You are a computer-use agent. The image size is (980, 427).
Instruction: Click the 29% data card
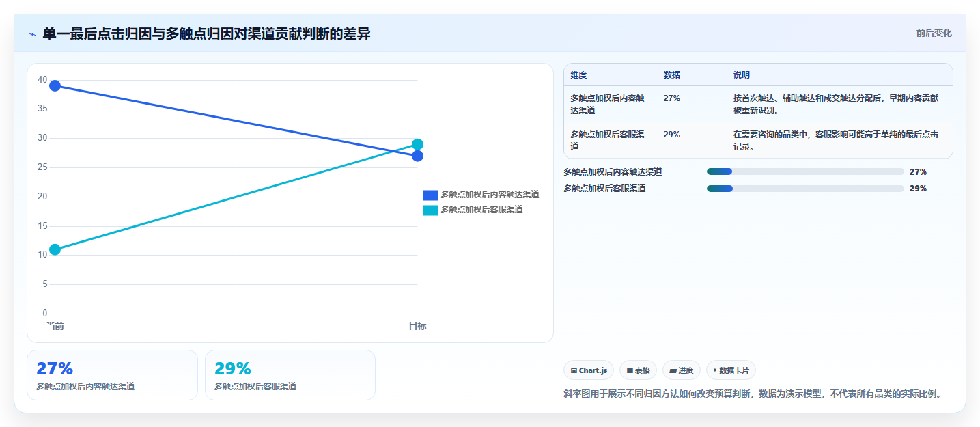click(x=290, y=375)
